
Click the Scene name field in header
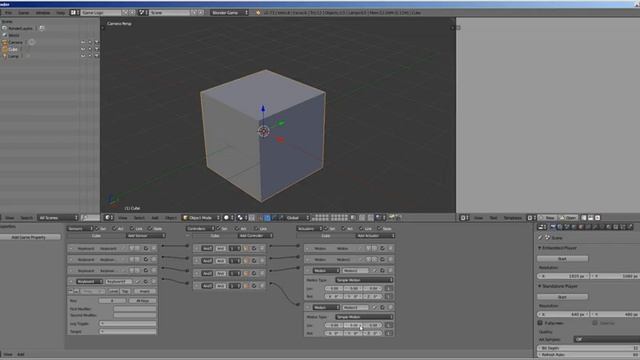click(x=169, y=13)
